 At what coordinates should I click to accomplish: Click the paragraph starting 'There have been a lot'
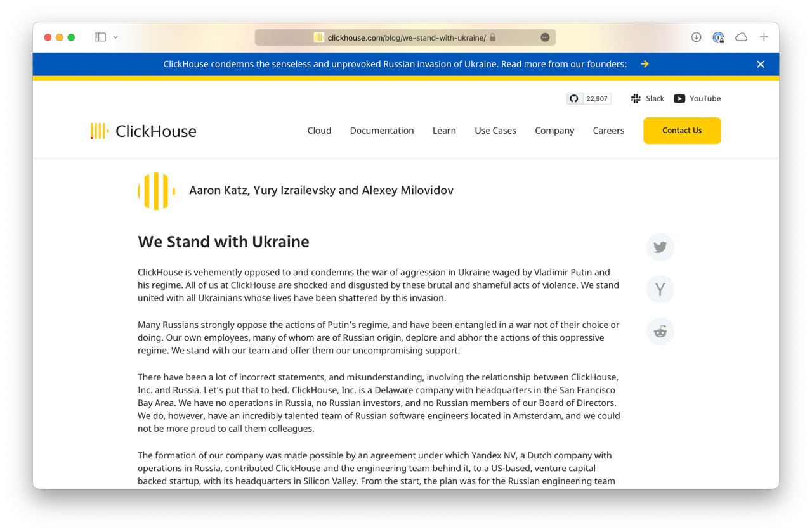pyautogui.click(x=379, y=403)
